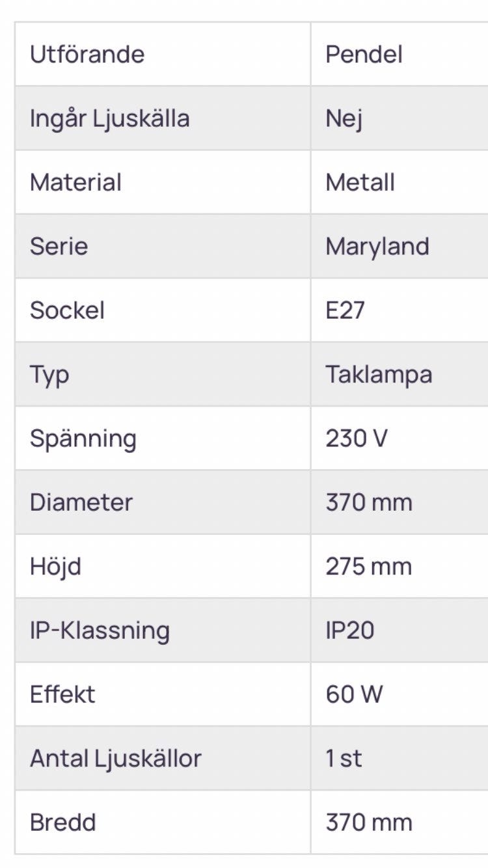This screenshot has width=488, height=868.
Task: Click the IP-Klassning label
Action: [100, 631]
